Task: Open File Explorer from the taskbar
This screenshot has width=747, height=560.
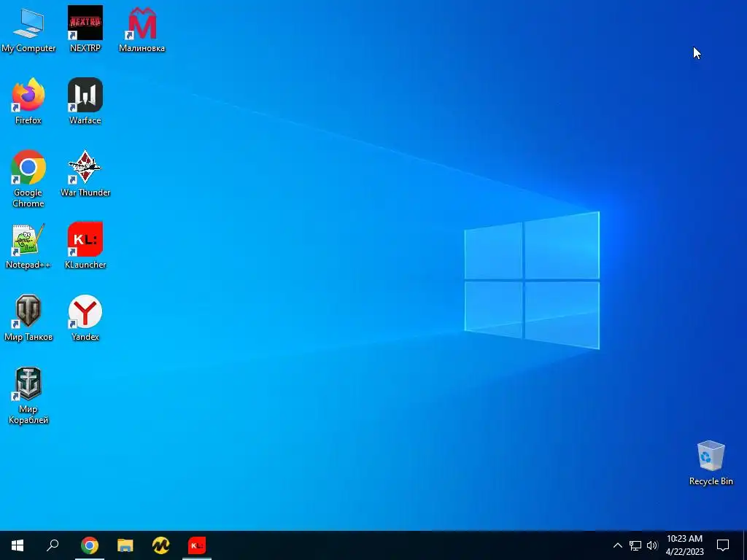Action: [125, 545]
